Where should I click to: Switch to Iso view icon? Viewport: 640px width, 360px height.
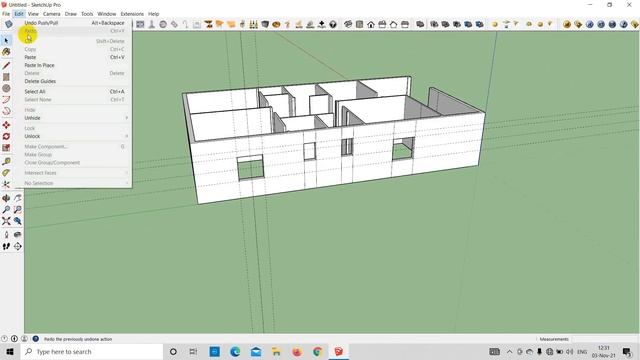(348, 24)
